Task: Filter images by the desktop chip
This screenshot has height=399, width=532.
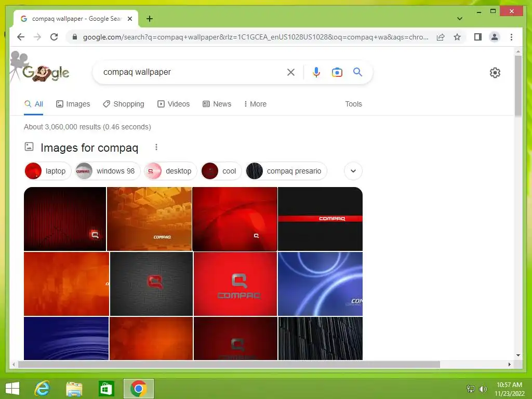Action: 170,171
